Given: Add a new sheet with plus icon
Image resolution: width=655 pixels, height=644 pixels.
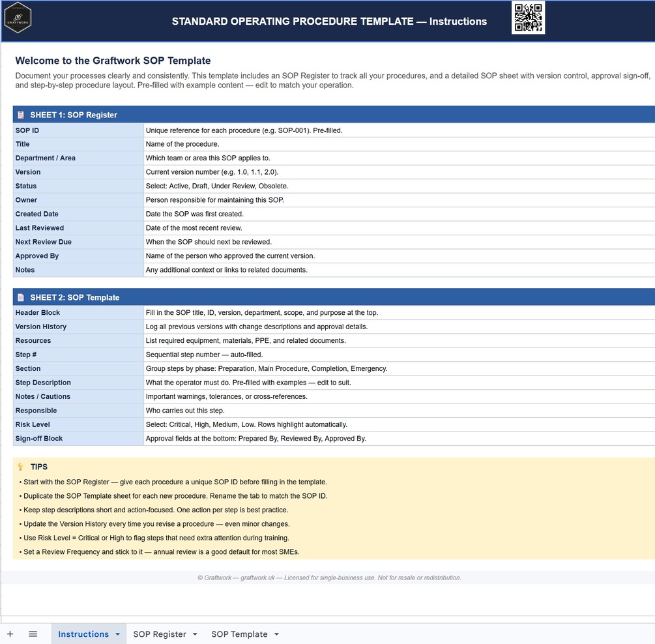Looking at the screenshot, I should pyautogui.click(x=10, y=634).
